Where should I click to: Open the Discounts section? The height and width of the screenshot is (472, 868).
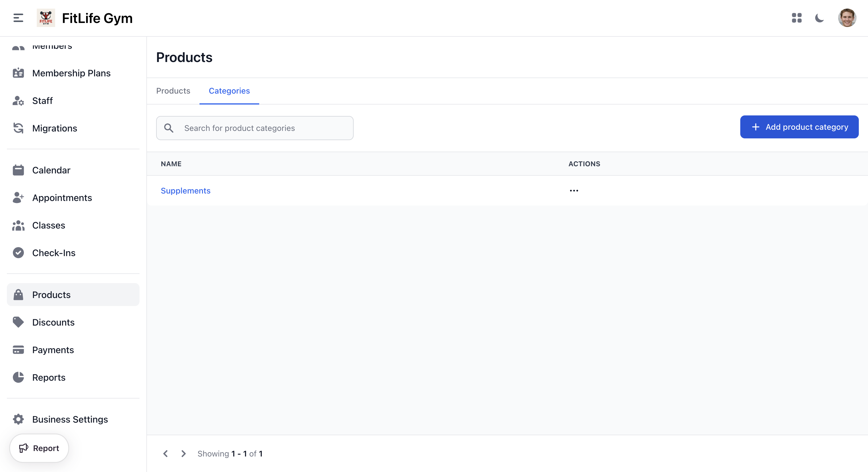(x=53, y=322)
